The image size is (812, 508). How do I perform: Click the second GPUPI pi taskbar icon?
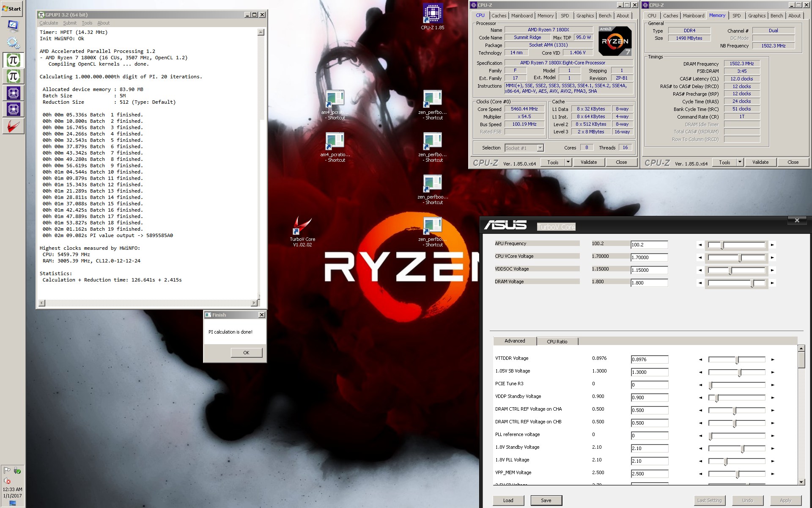tap(13, 77)
